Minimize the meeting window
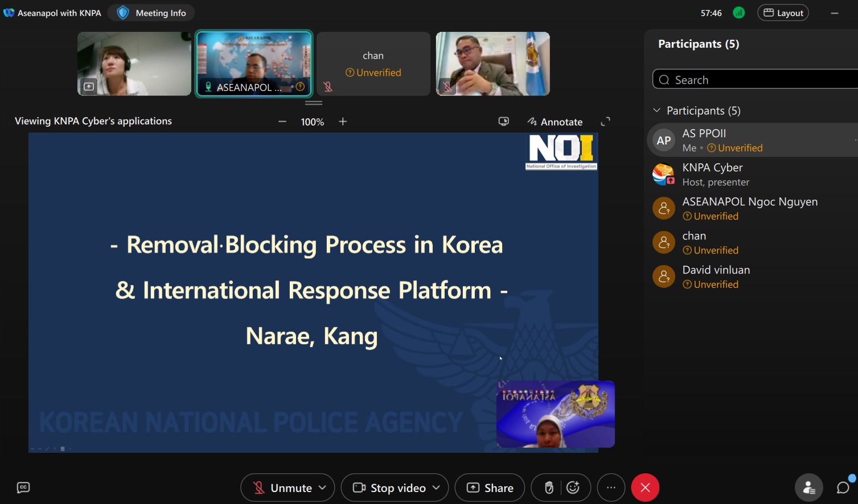The image size is (858, 504). [835, 13]
